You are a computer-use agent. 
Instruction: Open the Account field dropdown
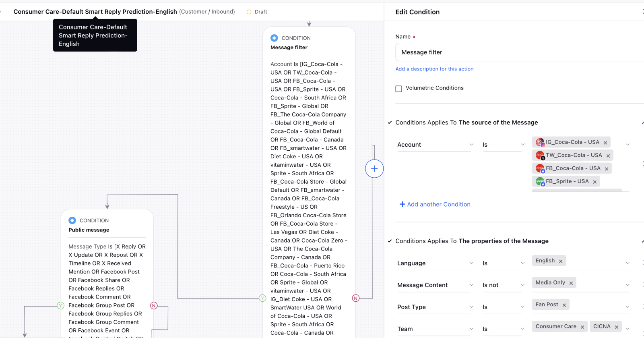click(435, 145)
